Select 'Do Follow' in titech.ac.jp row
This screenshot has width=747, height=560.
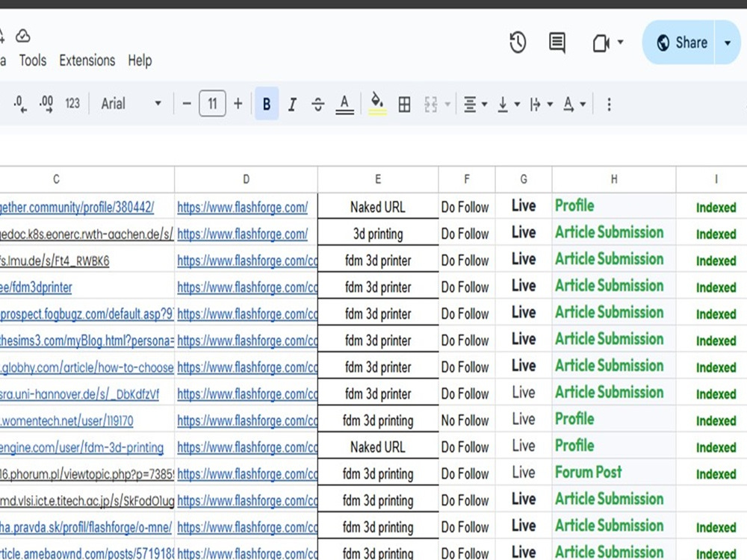tap(466, 500)
